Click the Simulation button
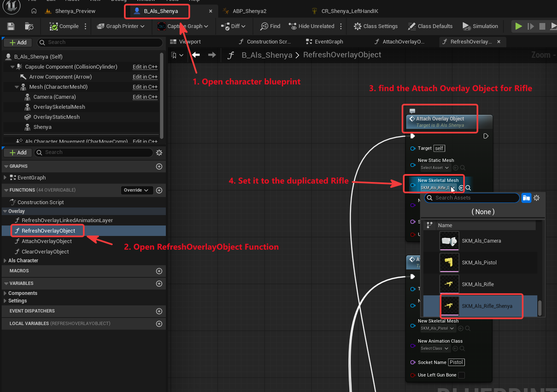557x392 pixels. pos(480,26)
